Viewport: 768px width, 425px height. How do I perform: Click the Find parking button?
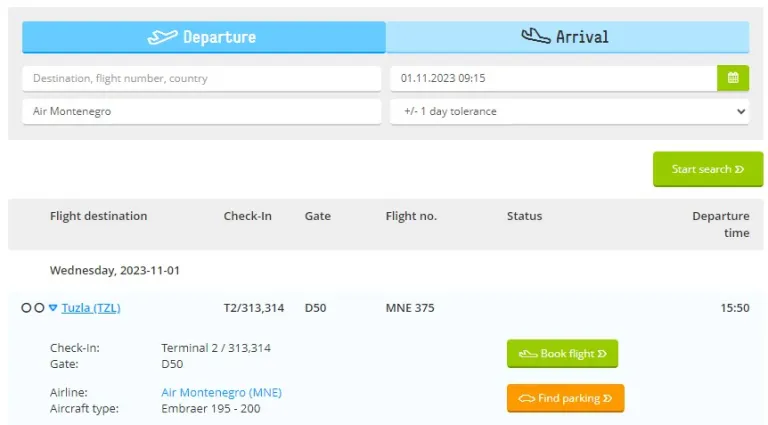click(566, 398)
